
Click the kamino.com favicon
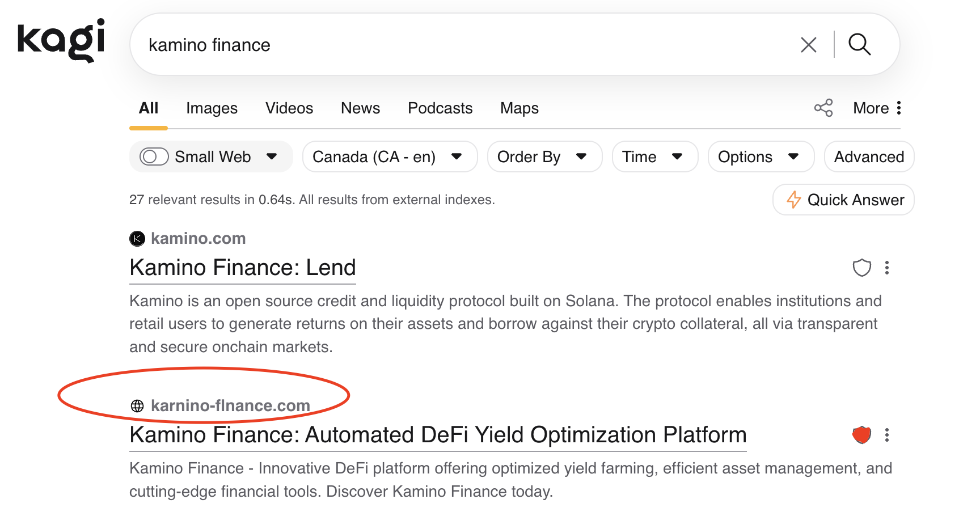(x=137, y=239)
